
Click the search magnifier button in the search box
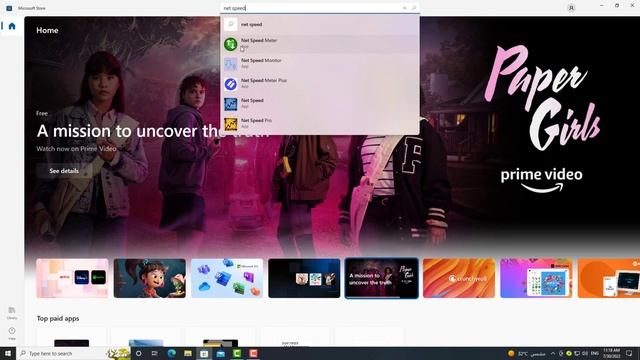tap(413, 8)
